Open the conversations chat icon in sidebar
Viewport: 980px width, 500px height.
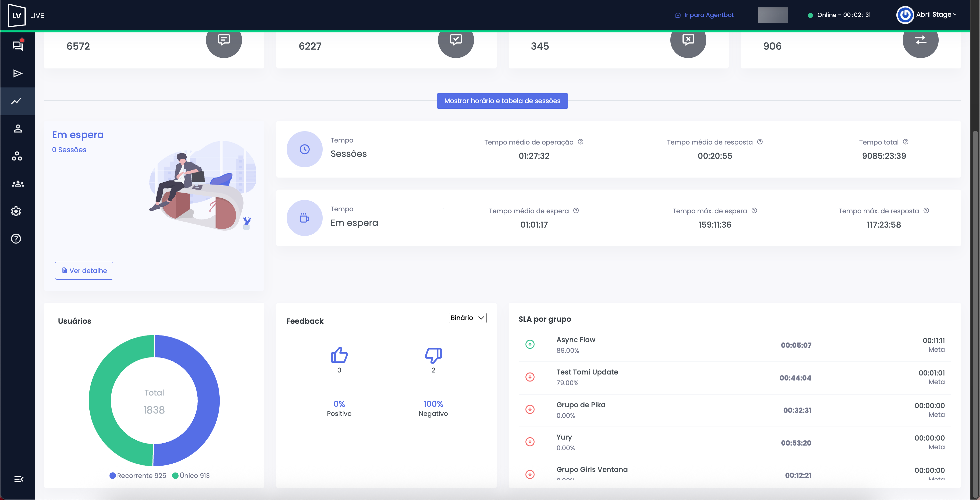17,46
